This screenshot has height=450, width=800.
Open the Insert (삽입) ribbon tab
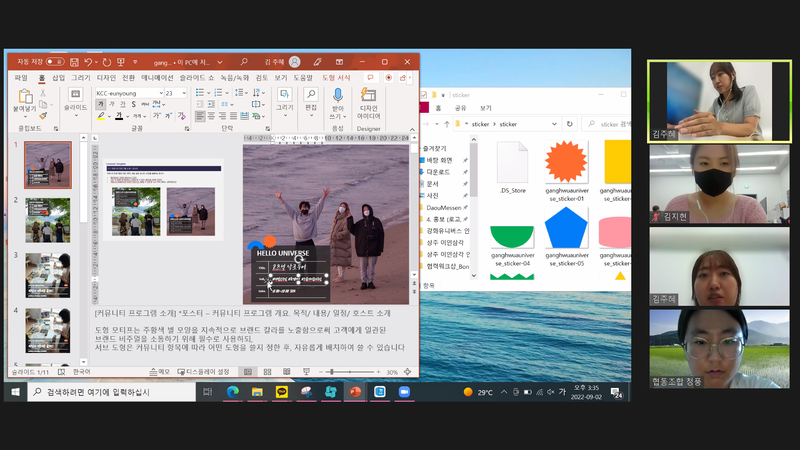58,77
